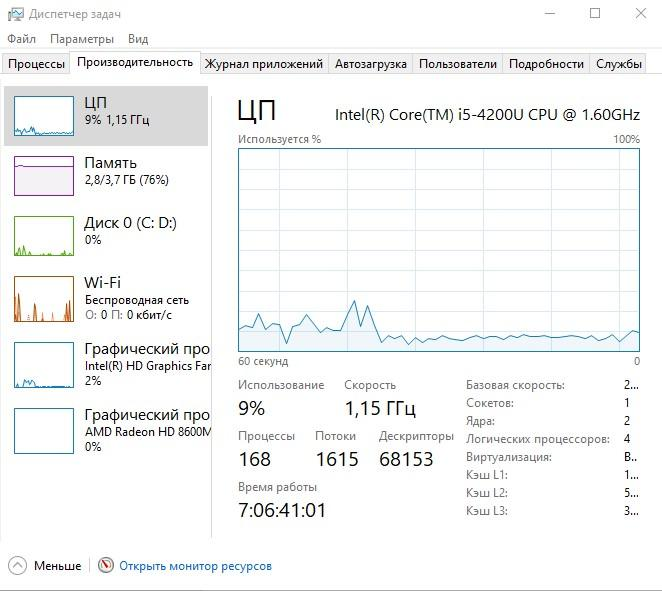Select the Intel HD Graphics GPU thumbnail
The width and height of the screenshot is (662, 591).
click(x=44, y=365)
